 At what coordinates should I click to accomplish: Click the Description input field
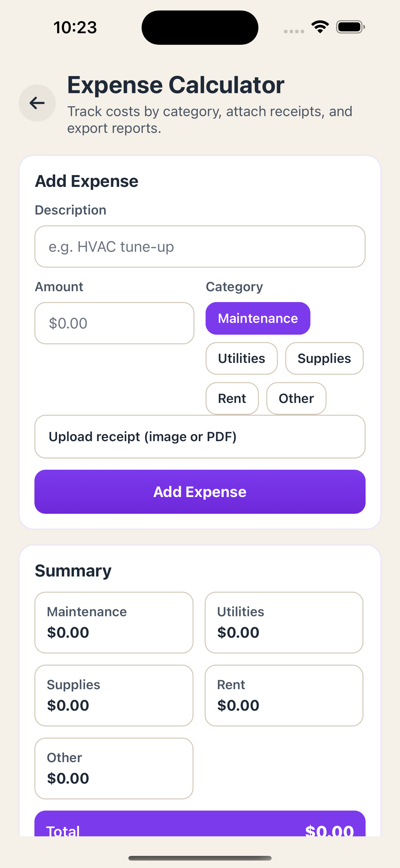pos(200,246)
